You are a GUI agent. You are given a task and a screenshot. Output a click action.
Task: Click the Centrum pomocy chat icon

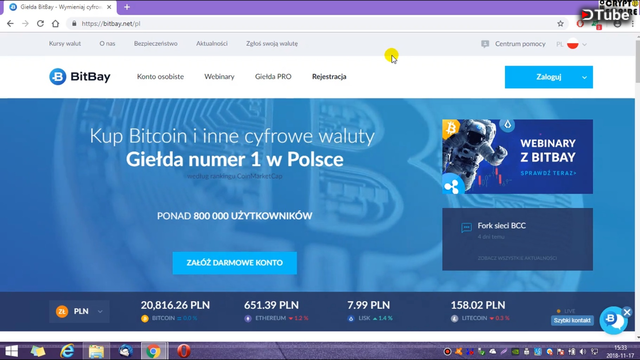485,44
